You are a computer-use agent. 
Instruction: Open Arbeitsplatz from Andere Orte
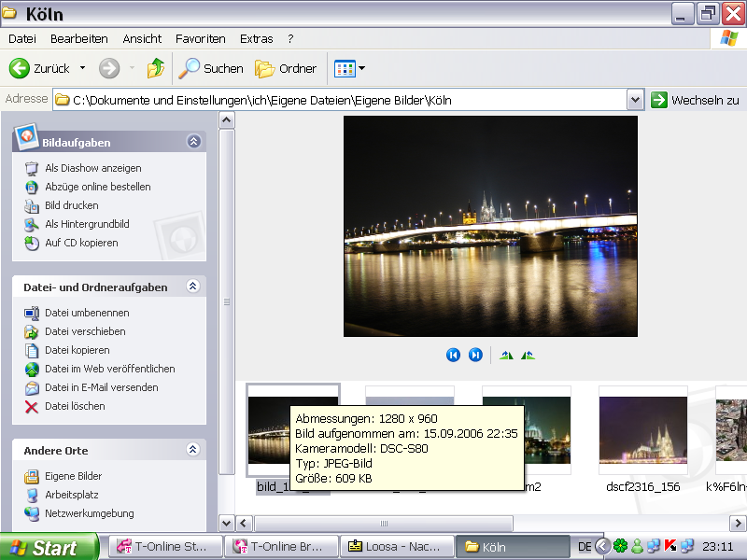[x=72, y=495]
